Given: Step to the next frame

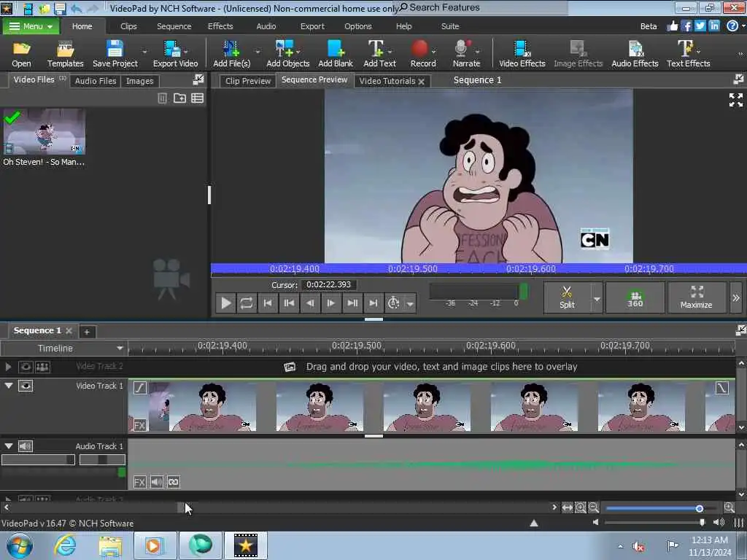Looking at the screenshot, I should (331, 303).
